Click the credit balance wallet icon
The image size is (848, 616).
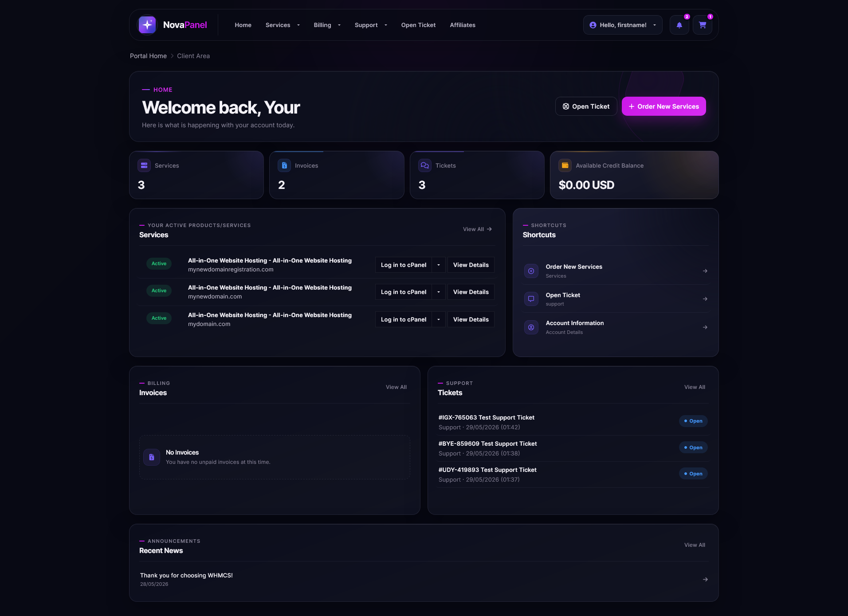[565, 165]
